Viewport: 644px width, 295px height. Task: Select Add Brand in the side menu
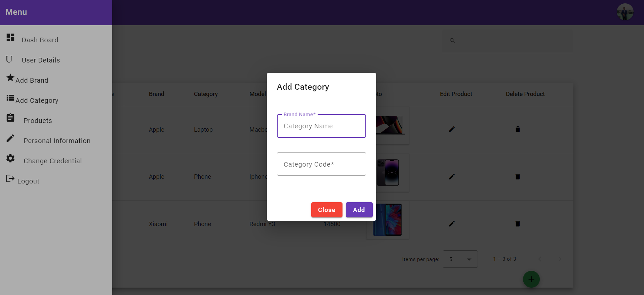click(x=32, y=80)
